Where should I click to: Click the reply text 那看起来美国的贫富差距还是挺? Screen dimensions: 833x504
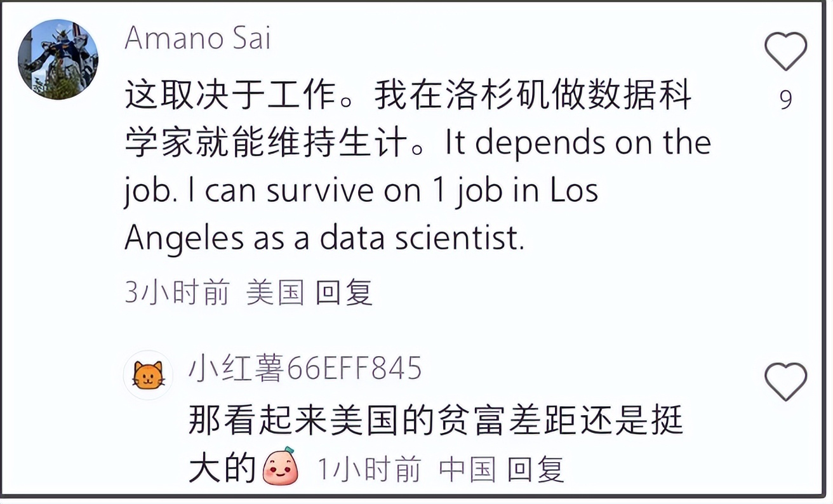point(436,421)
